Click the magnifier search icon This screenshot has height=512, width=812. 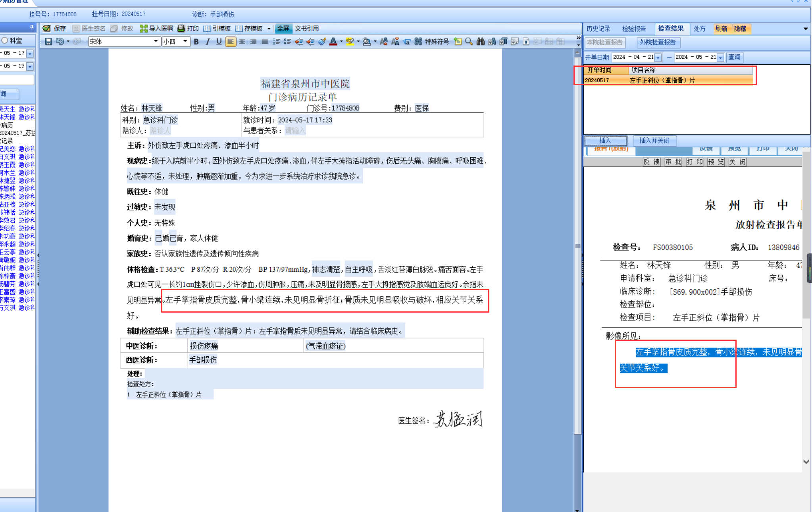469,42
